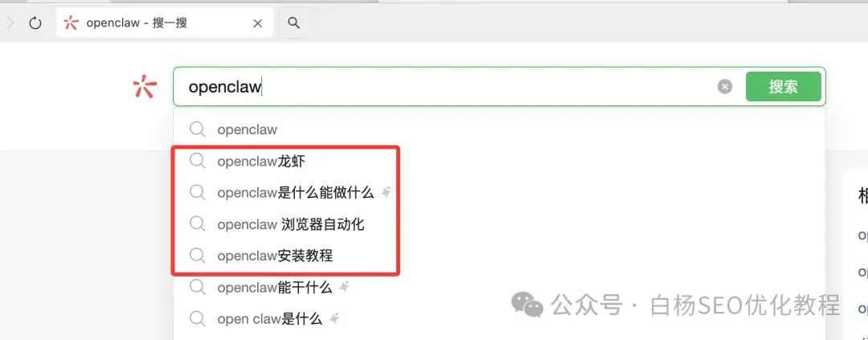Choose 'openclaw安装教程' suggestion
The width and height of the screenshot is (868, 340).
point(499,256)
